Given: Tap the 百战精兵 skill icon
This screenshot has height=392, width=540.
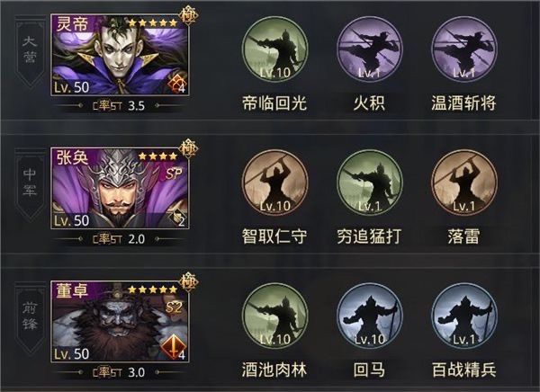Looking at the screenshot, I should pos(464,316).
